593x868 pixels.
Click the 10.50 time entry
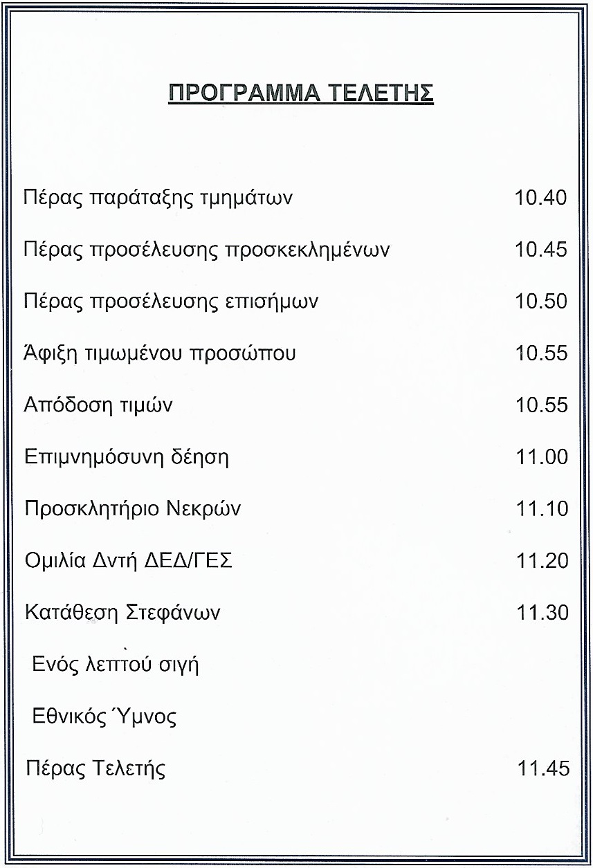(x=541, y=302)
